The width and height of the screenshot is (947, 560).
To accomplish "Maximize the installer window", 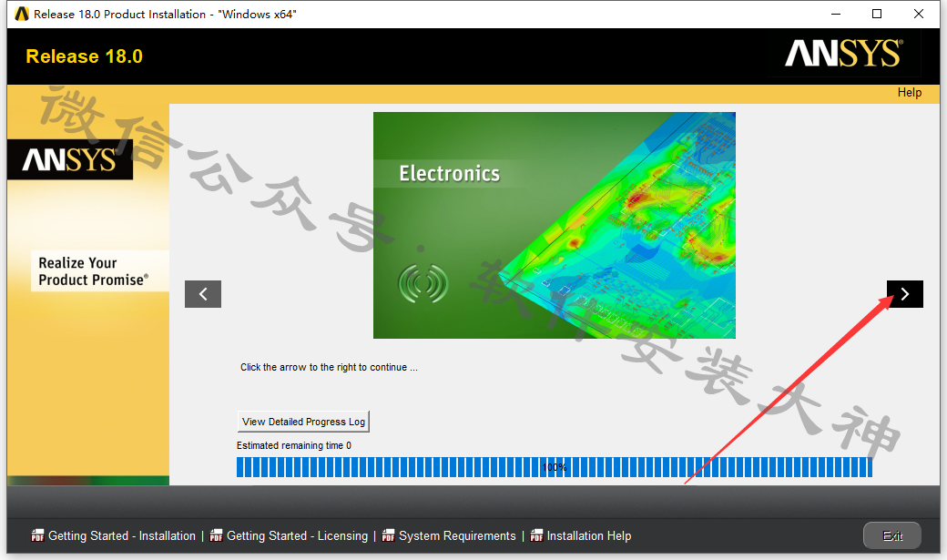I will coord(877,14).
